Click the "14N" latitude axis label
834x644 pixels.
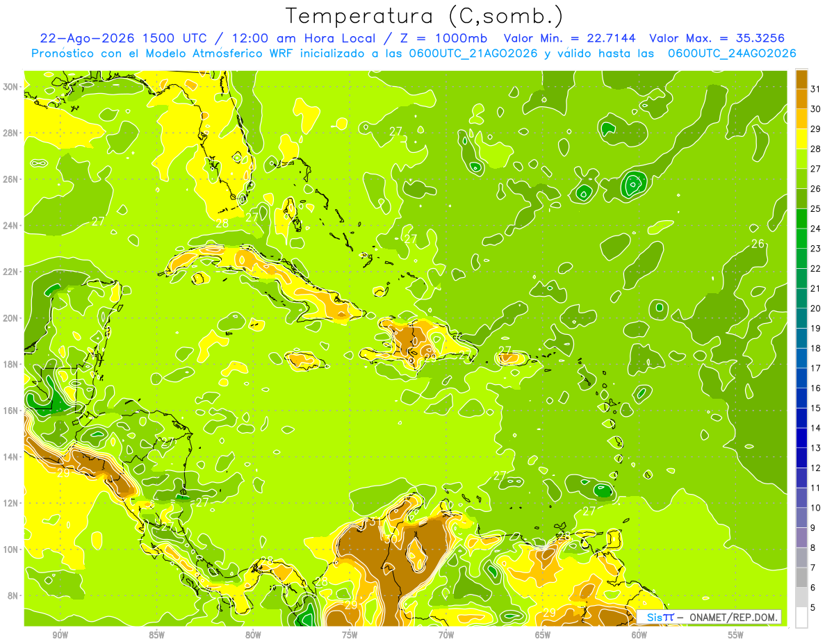[10, 456]
